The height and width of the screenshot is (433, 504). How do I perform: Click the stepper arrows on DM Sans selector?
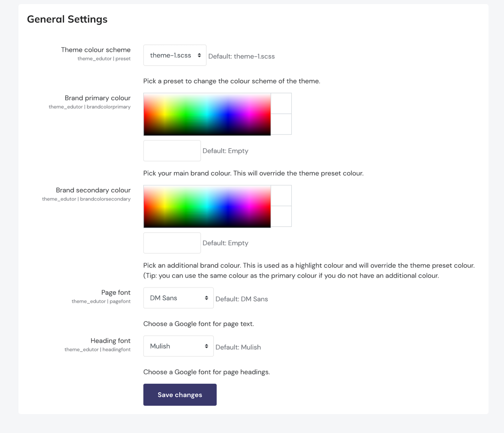pyautogui.click(x=206, y=298)
